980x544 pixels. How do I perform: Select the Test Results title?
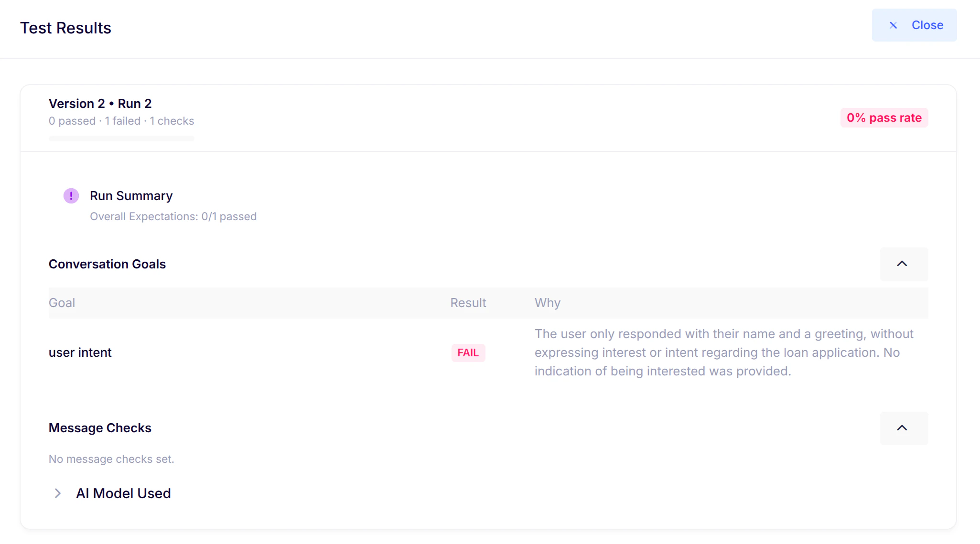[65, 28]
